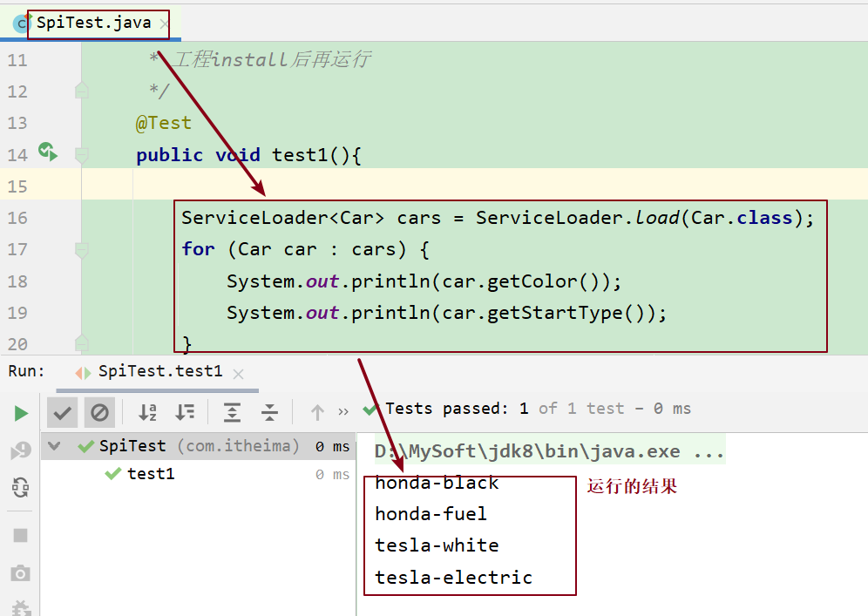Image resolution: width=868 pixels, height=616 pixels.
Task: Toggle Show Passed tests checkmark button
Action: 62,412
